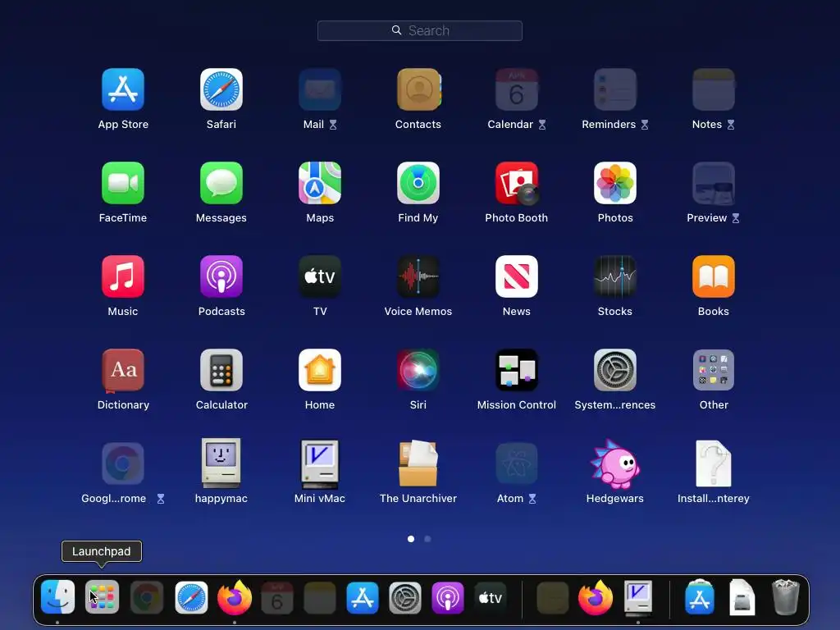Click Finder in the dock
The height and width of the screenshot is (630, 840).
coord(58,597)
